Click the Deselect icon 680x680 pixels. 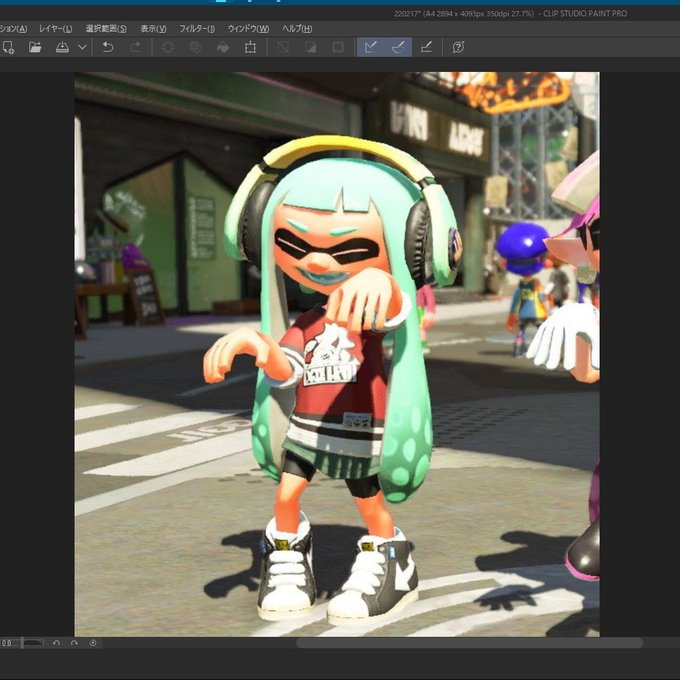click(283, 47)
